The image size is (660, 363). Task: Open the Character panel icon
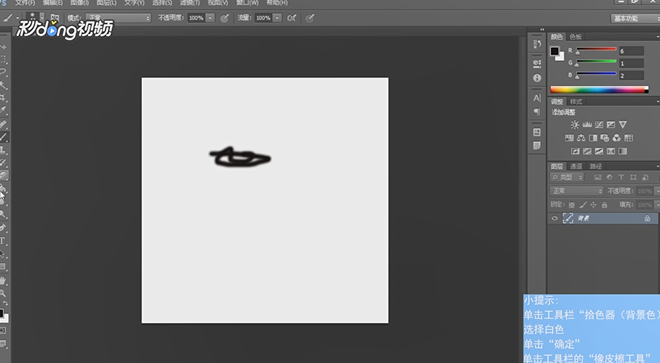tap(537, 98)
